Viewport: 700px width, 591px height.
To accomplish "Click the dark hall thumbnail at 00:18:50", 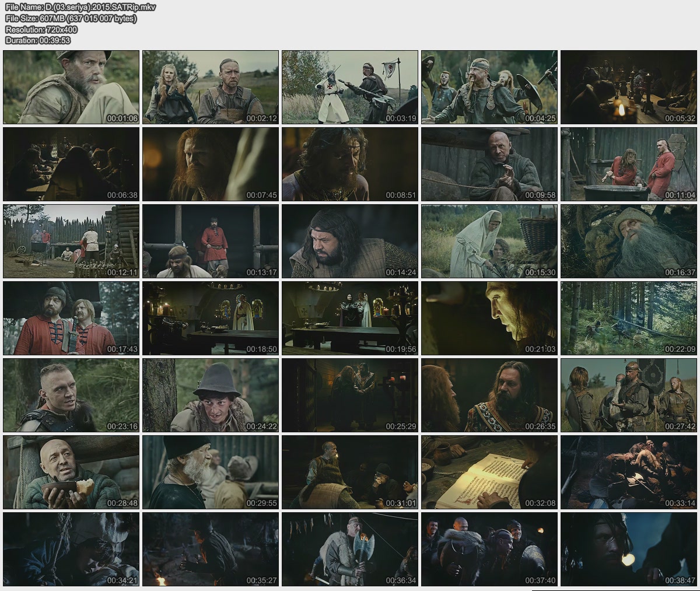I will tap(211, 318).
